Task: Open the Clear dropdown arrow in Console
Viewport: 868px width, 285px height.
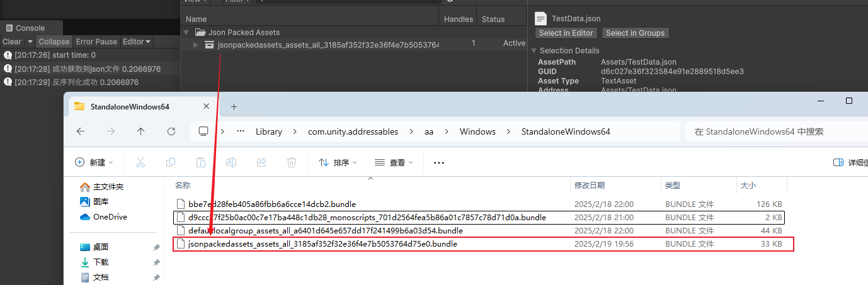Action: point(29,42)
